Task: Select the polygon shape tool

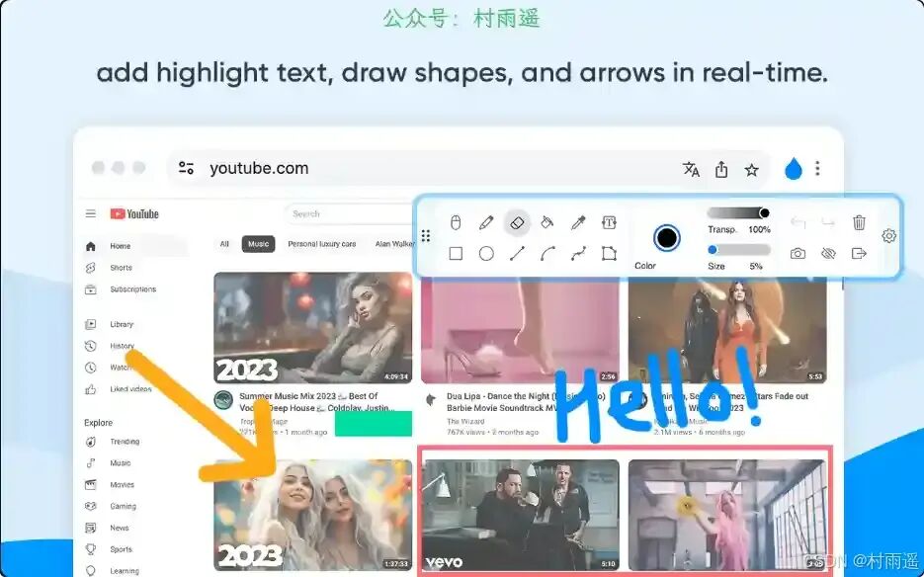Action: pyautogui.click(x=609, y=254)
